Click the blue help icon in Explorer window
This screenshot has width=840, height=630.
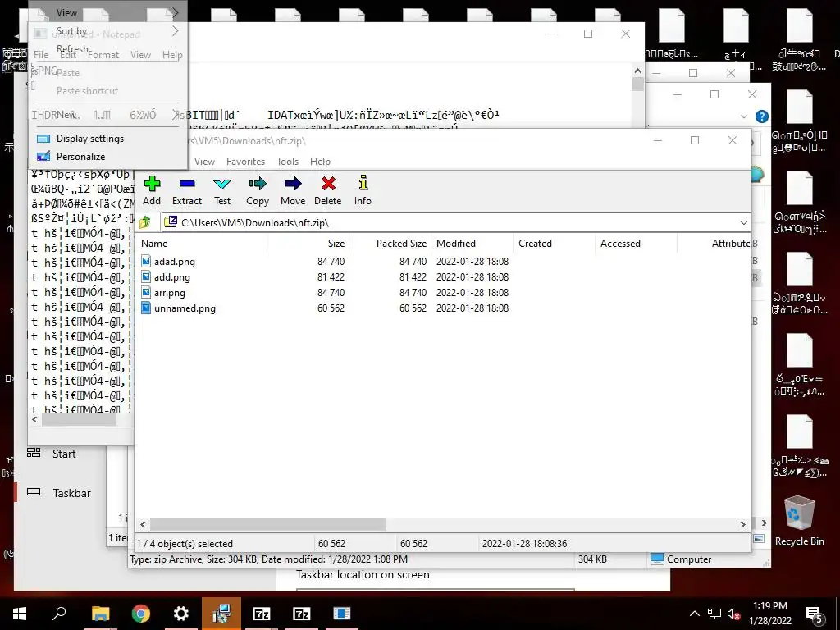[x=761, y=116]
